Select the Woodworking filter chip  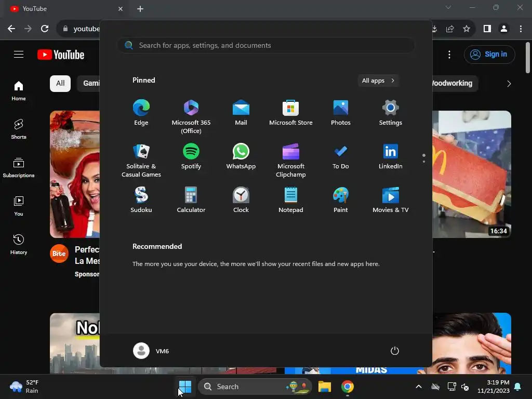pos(454,84)
